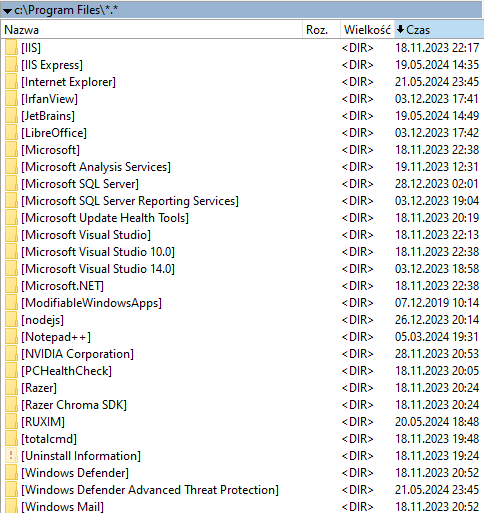The height and width of the screenshot is (513, 484).
Task: Click the PCHealthCheck folder icon
Action: click(11, 371)
